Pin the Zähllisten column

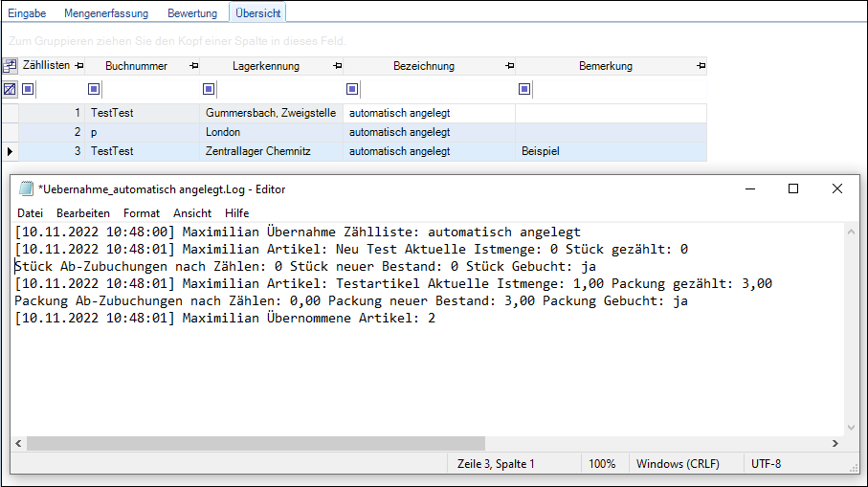(78, 66)
